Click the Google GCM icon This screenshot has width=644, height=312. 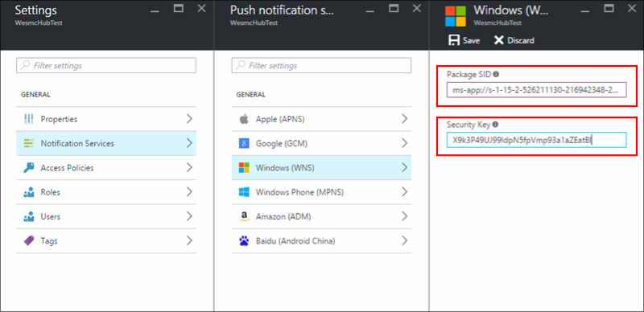(244, 143)
